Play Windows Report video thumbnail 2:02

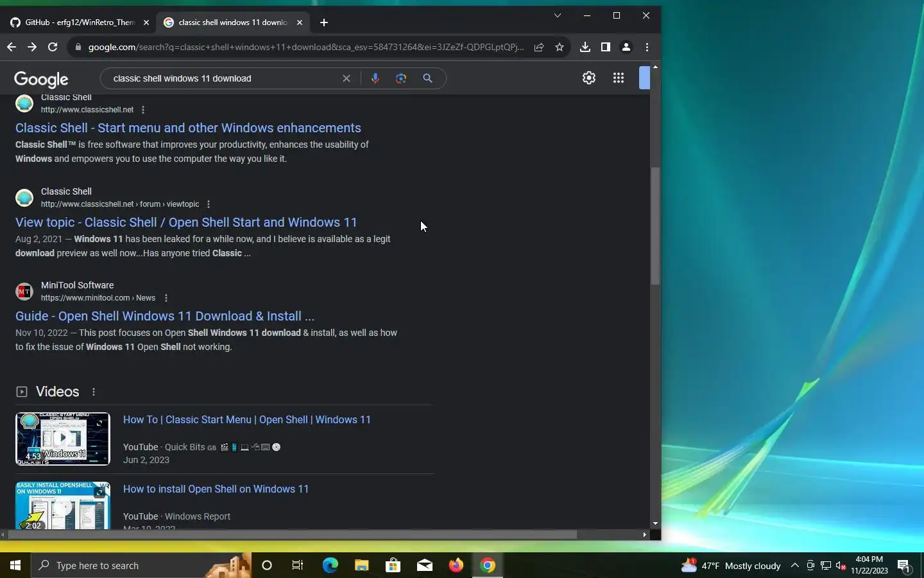pyautogui.click(x=63, y=505)
